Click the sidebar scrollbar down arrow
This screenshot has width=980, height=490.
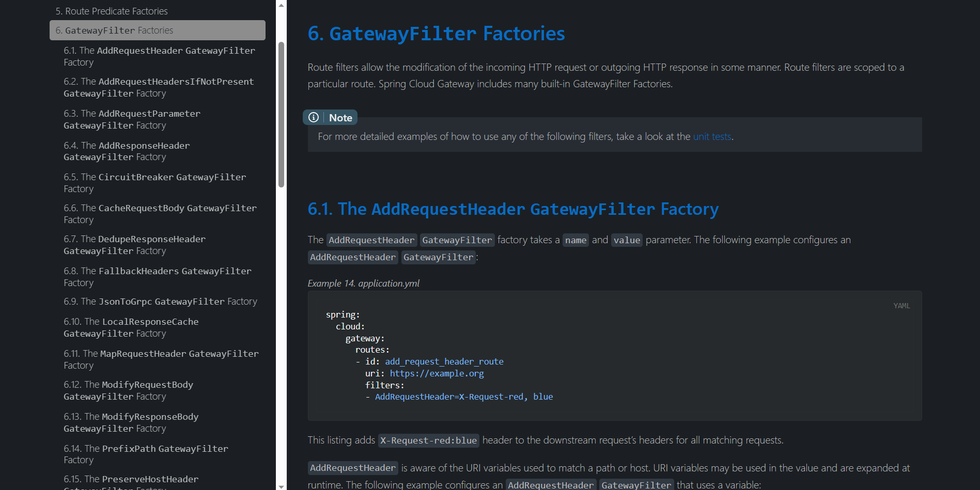(281, 486)
